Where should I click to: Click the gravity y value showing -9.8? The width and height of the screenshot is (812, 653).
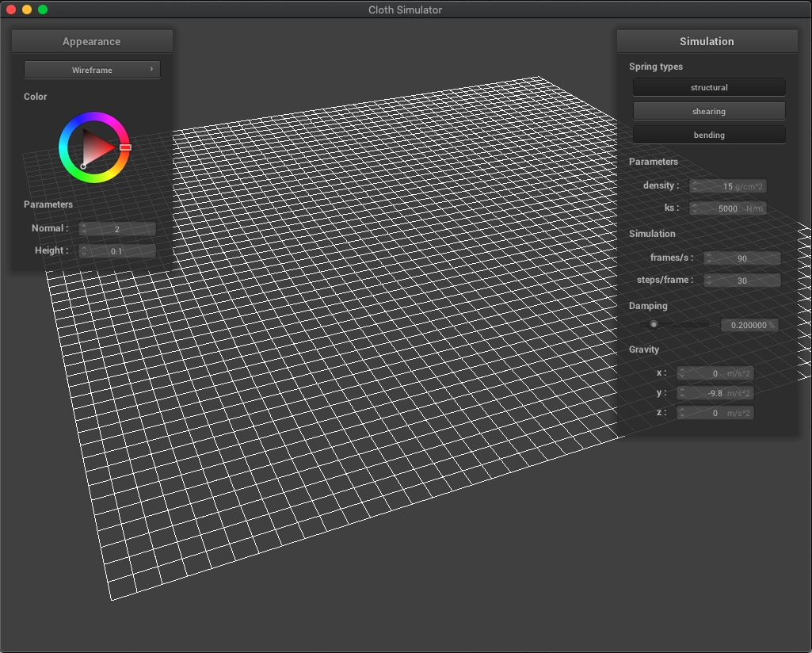[715, 392]
